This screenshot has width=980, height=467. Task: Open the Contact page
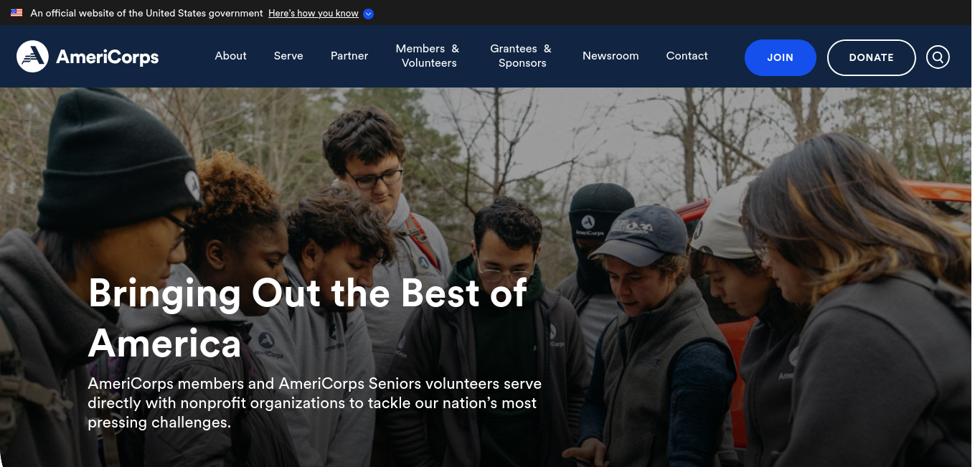click(687, 56)
